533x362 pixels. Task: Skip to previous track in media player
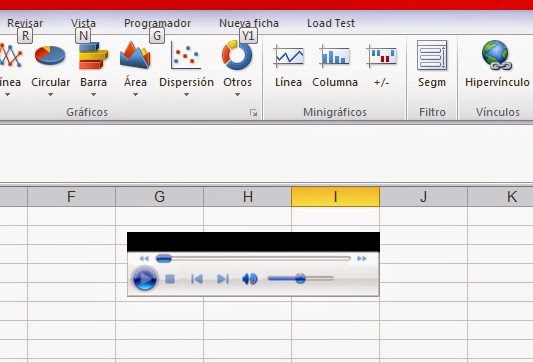[x=197, y=279]
